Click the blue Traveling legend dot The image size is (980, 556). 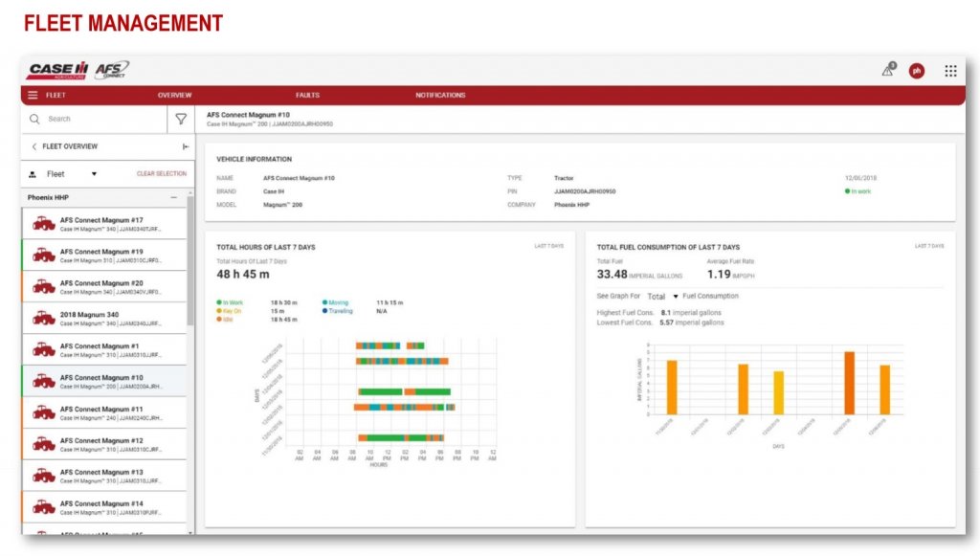pos(325,311)
